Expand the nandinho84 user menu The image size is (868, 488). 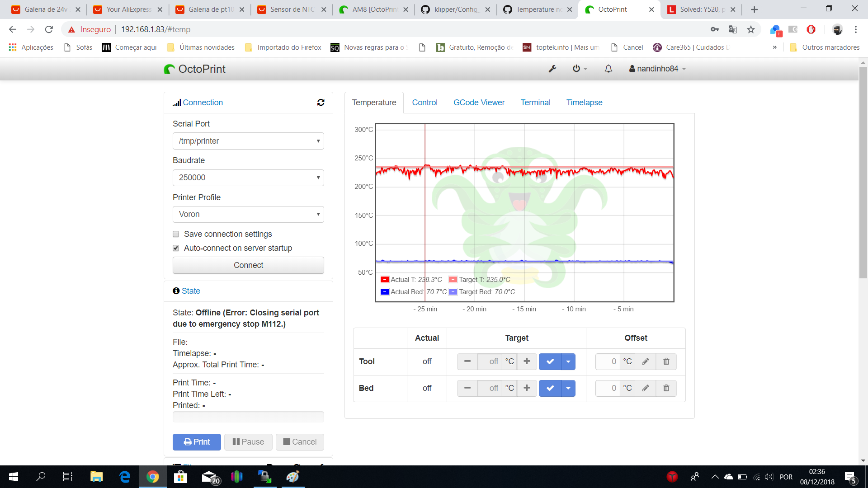pos(657,69)
